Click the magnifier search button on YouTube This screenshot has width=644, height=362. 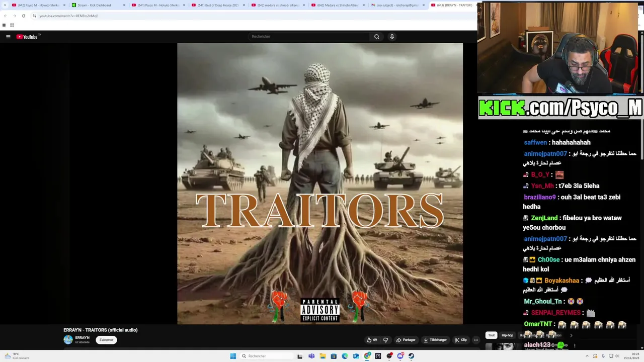(x=376, y=37)
